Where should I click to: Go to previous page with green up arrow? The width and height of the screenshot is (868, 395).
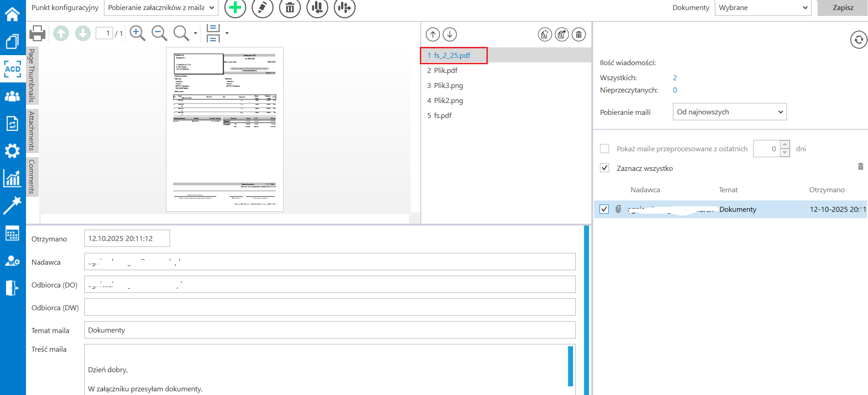point(61,33)
